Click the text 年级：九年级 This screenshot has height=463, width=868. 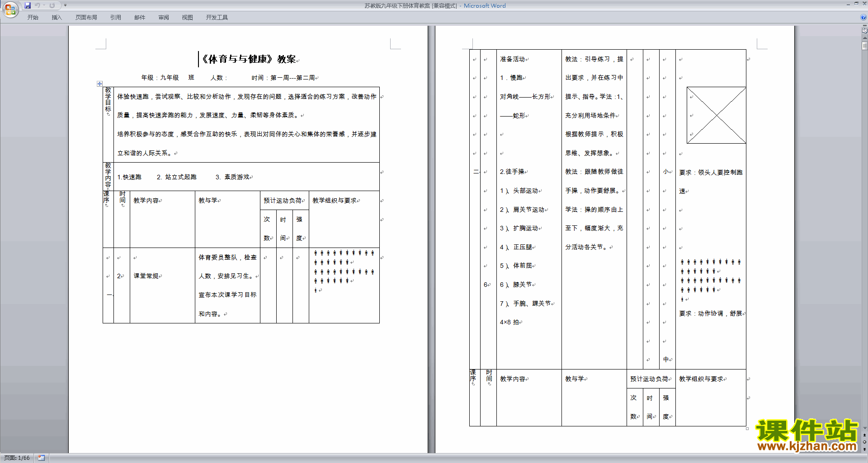pyautogui.click(x=160, y=78)
